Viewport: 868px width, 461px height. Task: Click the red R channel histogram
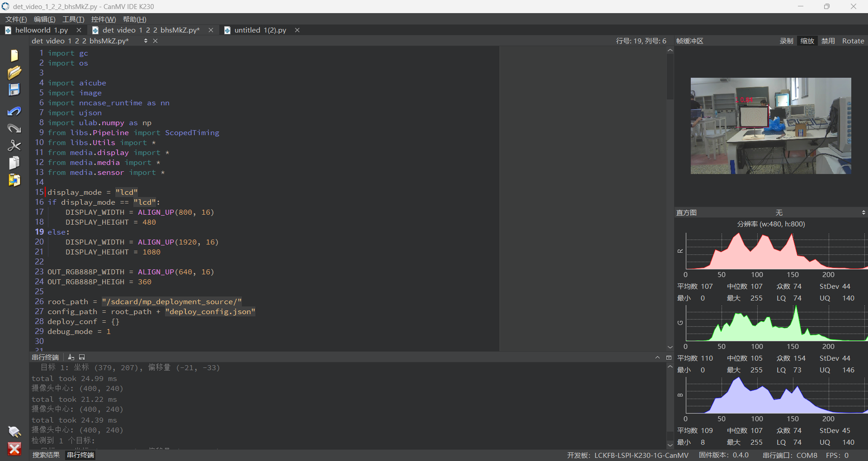[776, 251]
